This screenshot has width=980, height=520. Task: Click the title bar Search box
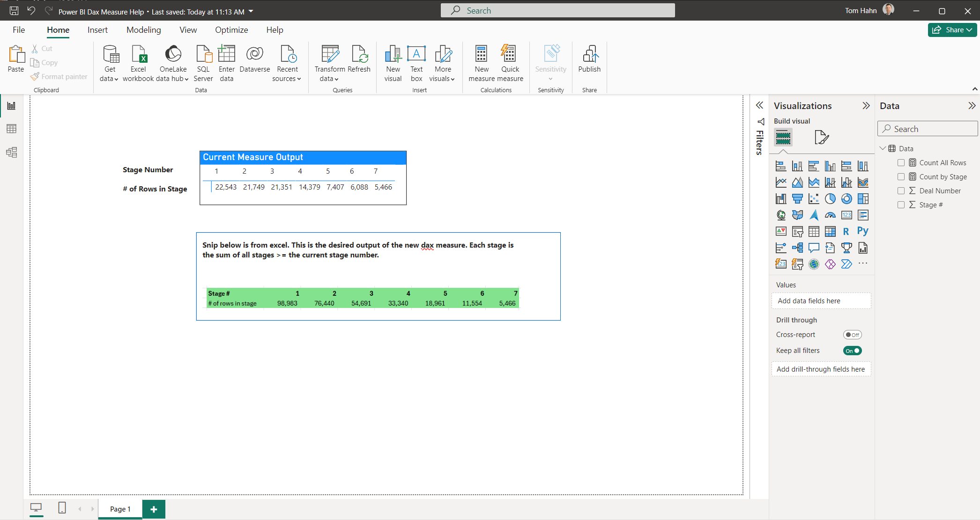[557, 10]
